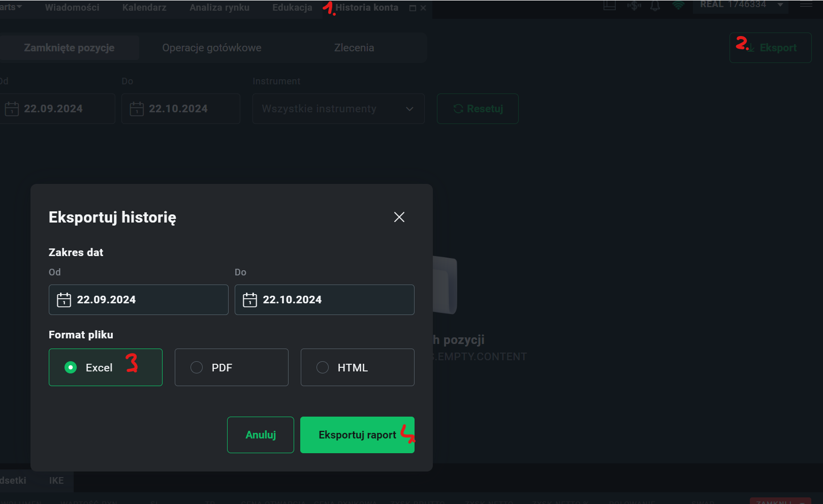
Task: Close the Eksportuj historię dialog
Action: 399,217
